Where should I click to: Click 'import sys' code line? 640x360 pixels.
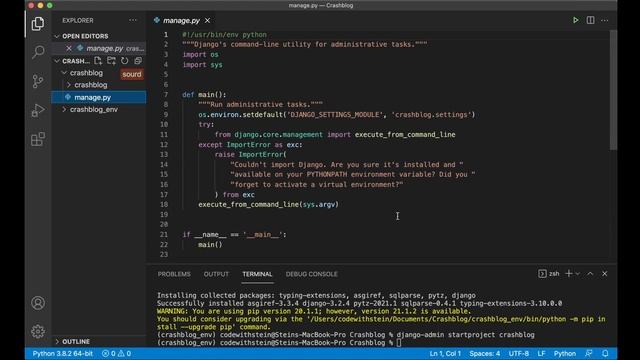coord(202,64)
